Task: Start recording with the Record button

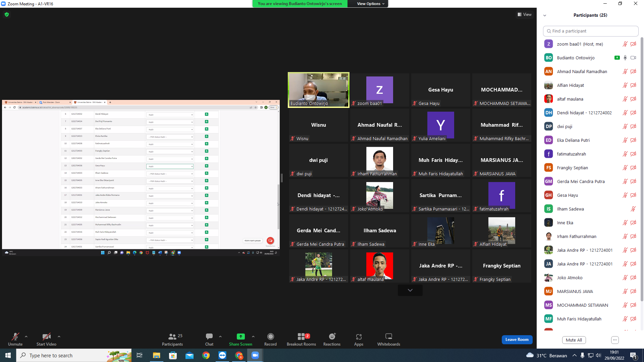Action: pos(270,339)
